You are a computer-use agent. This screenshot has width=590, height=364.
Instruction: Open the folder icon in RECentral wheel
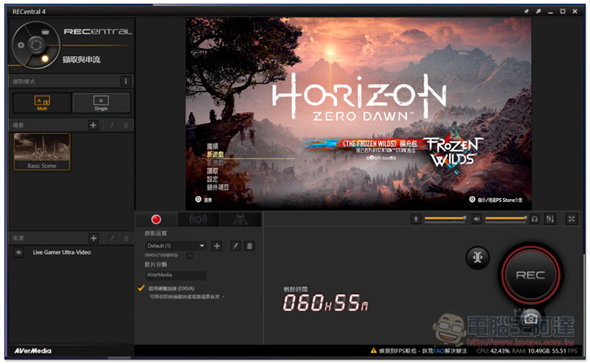pos(45,32)
